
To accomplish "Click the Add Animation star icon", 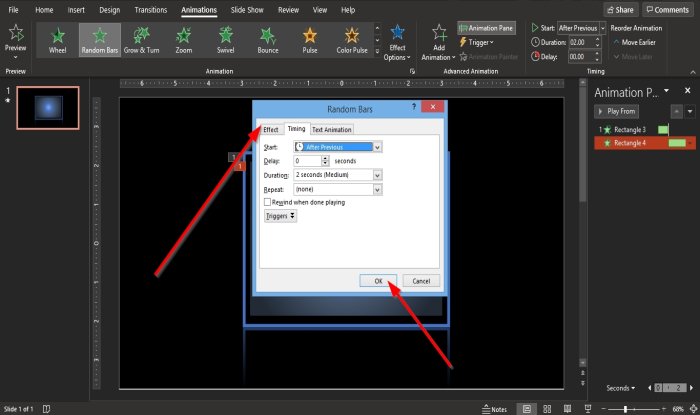I will (439, 33).
